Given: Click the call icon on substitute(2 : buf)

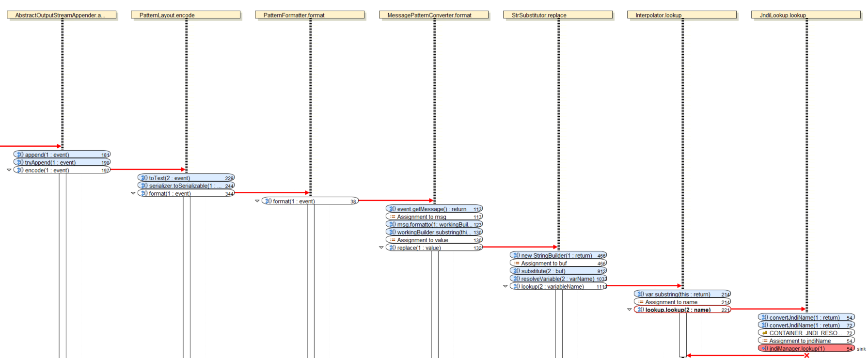Looking at the screenshot, I should pos(517,271).
